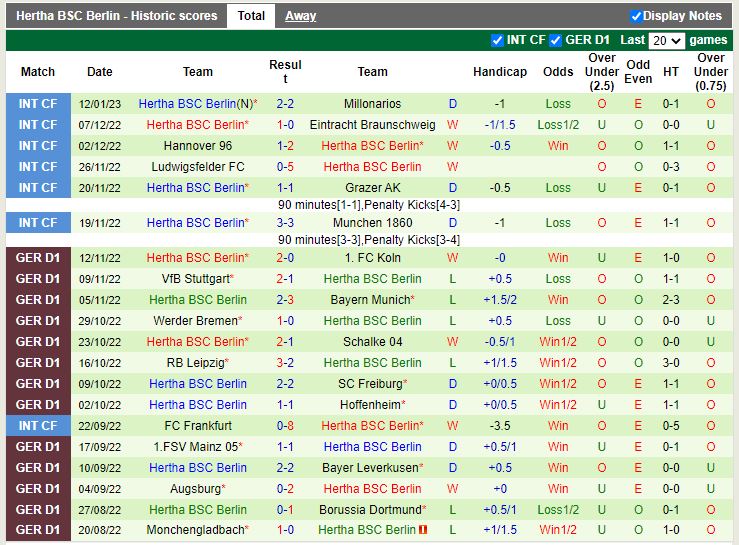
Task: Uncheck the INT CF filter checkbox
Action: point(497,40)
